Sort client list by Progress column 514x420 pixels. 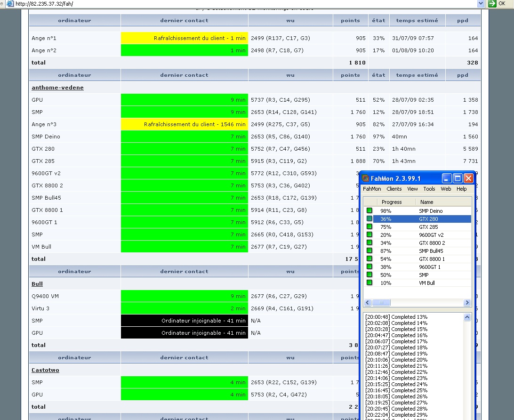coord(392,202)
